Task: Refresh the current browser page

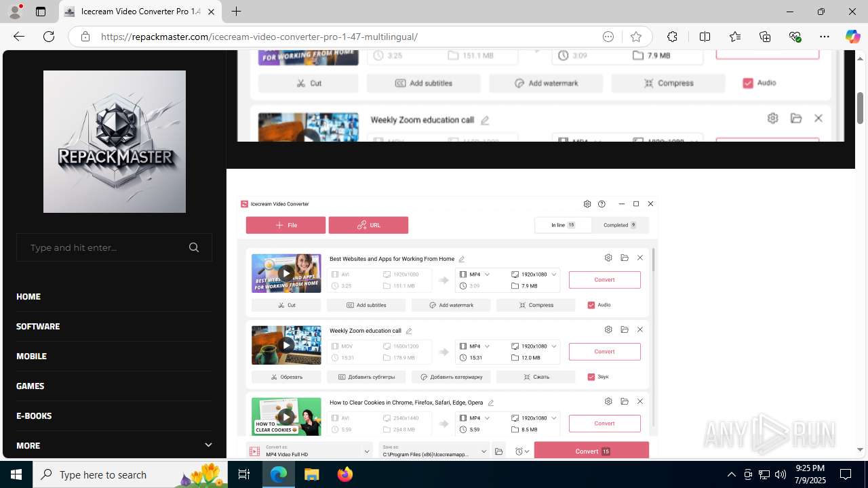Action: tap(49, 37)
